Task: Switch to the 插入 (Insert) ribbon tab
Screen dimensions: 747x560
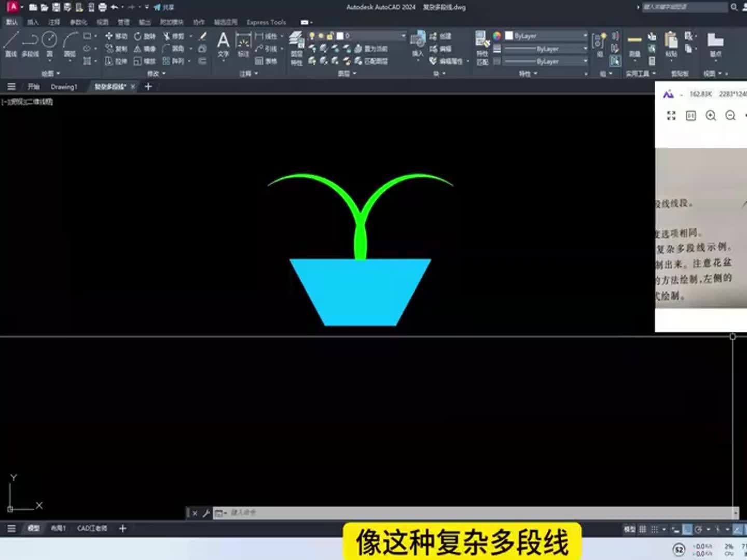Action: tap(32, 22)
